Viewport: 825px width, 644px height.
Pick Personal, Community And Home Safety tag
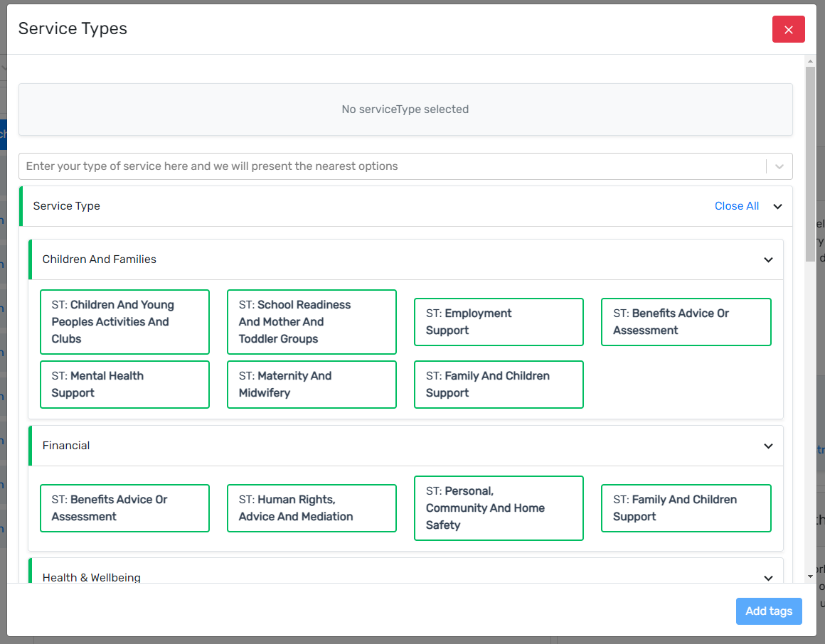click(x=499, y=508)
